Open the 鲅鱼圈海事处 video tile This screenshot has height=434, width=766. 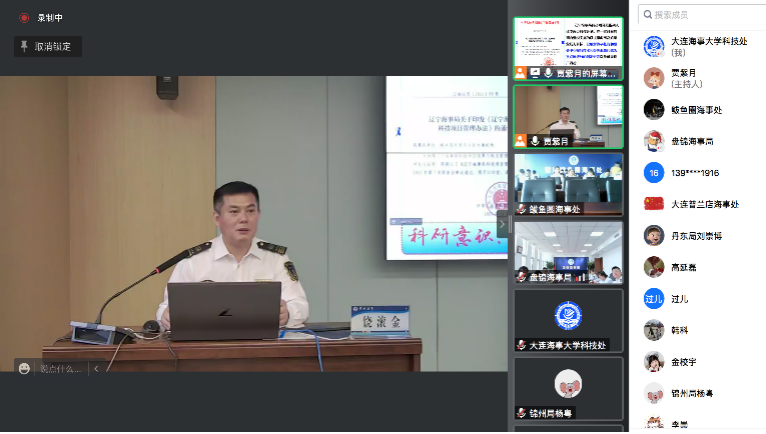[568, 183]
